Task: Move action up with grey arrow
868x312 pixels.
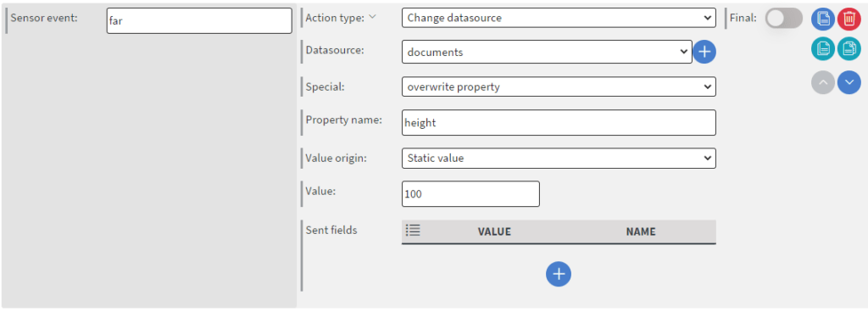Action: (823, 82)
